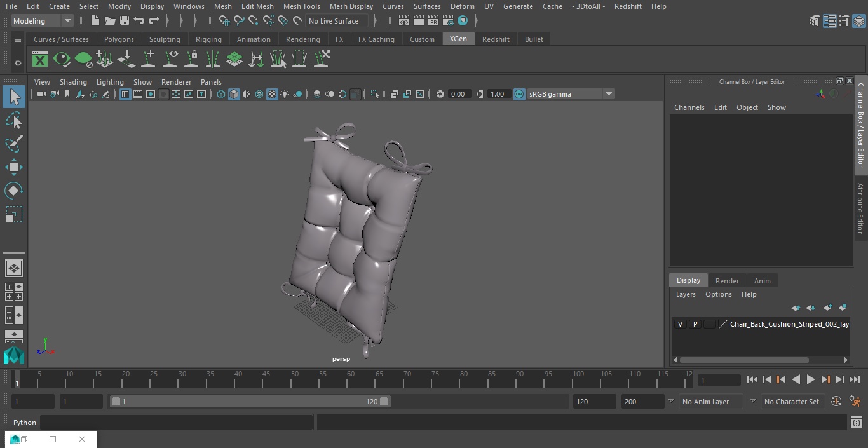Toggle use all lights bulb icon

[285, 94]
